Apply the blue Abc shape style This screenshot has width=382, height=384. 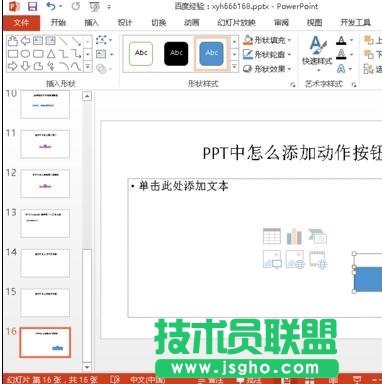click(211, 53)
